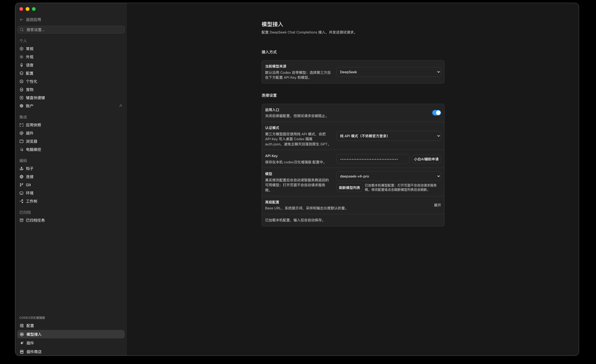
Task: Open the 常规 settings page
Action: 71,49
